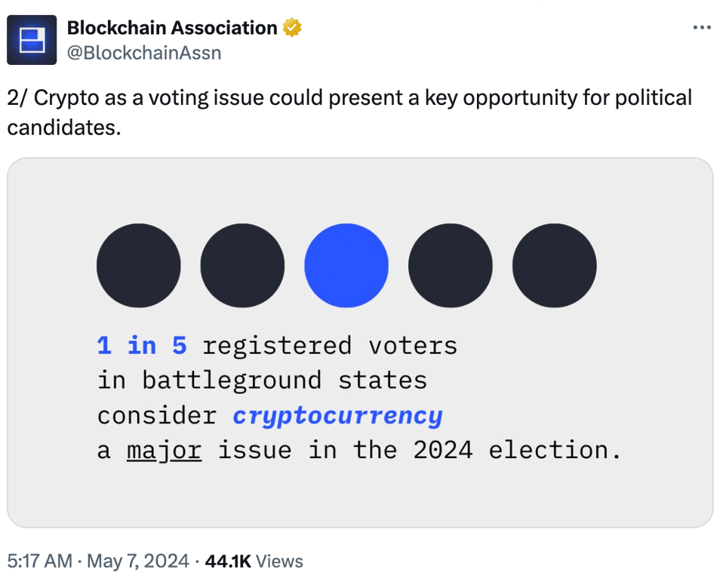Click the last dark circle on the right
The image size is (723, 588).
click(x=554, y=265)
